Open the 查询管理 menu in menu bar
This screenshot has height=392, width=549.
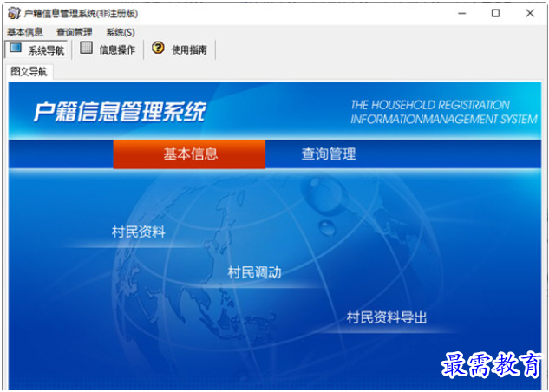coord(75,33)
